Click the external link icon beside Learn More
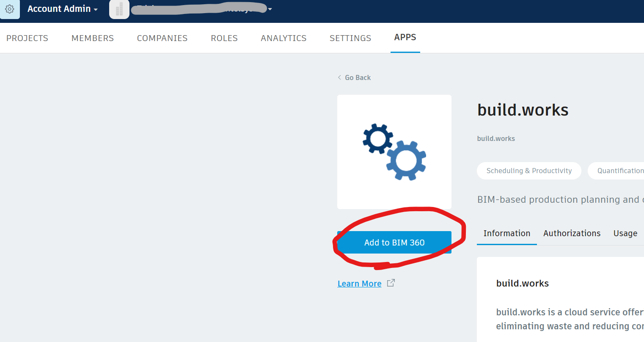644x342 pixels. pyautogui.click(x=391, y=283)
